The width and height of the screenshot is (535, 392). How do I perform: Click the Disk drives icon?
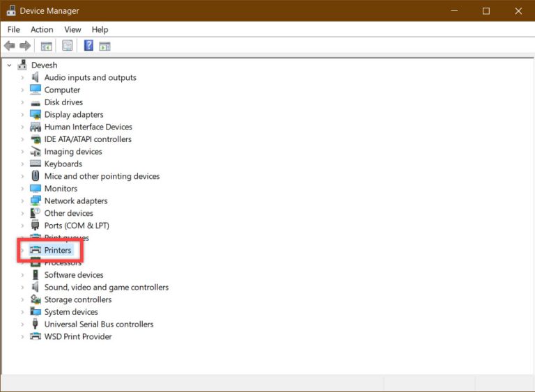tap(35, 102)
